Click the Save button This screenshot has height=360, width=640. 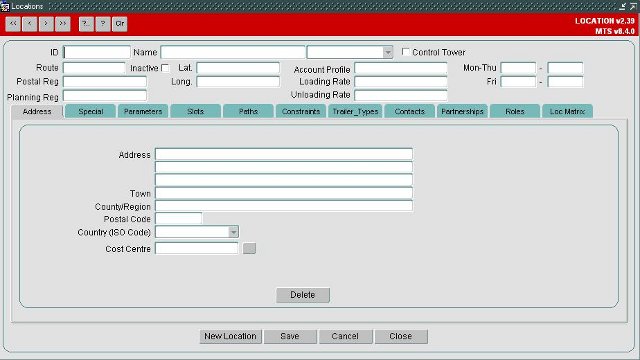[290, 336]
